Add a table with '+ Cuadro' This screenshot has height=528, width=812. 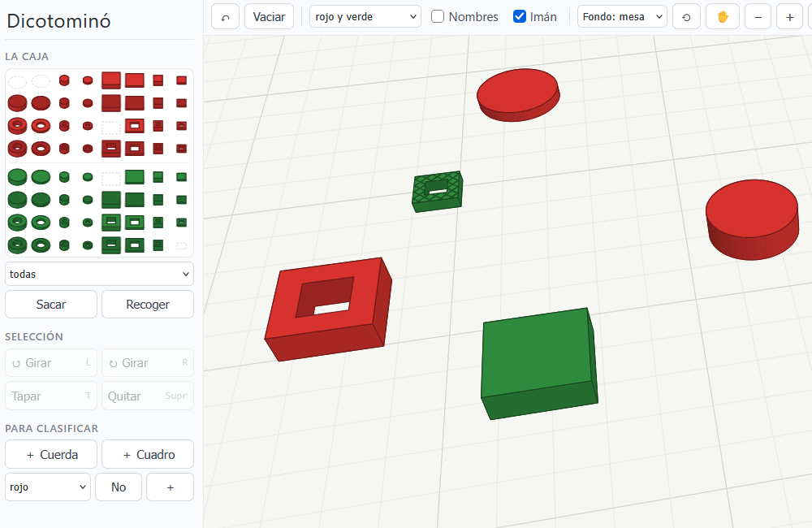click(x=148, y=454)
